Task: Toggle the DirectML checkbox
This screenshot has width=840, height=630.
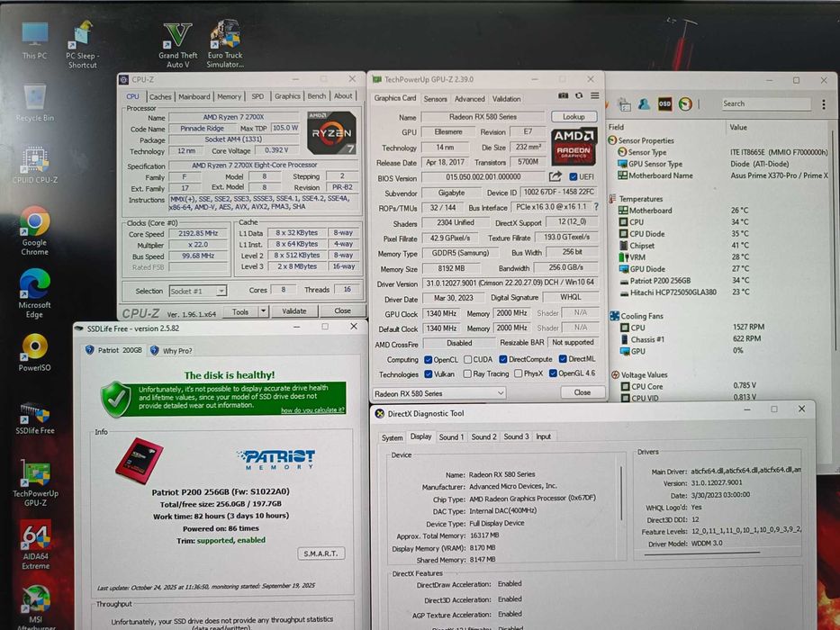Action: [x=563, y=359]
